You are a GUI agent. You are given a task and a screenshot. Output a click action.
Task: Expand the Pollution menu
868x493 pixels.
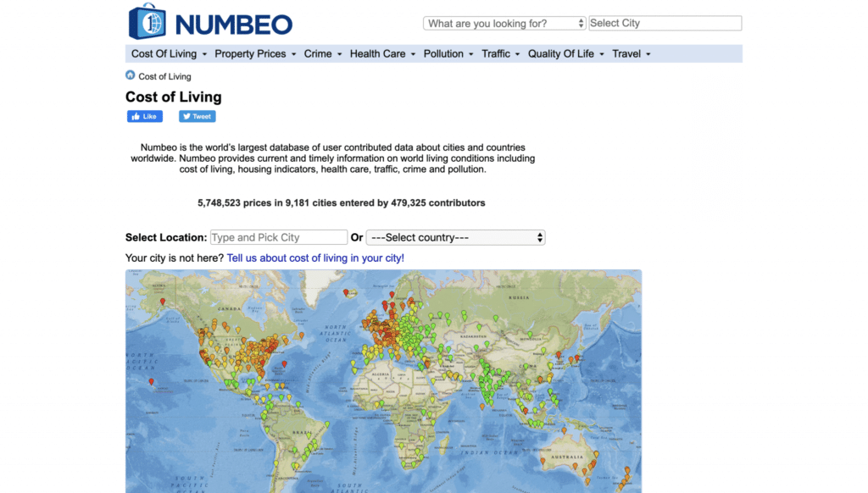coord(448,53)
